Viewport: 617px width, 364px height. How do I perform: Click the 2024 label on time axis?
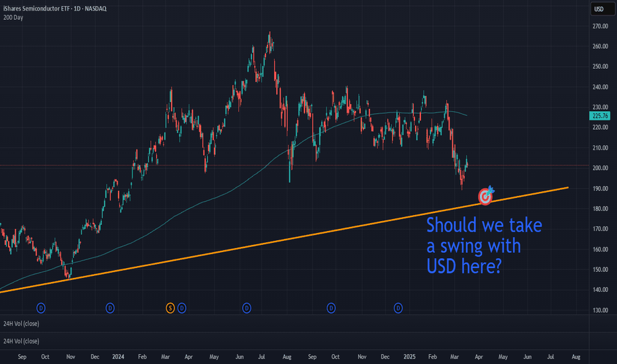[x=118, y=357]
